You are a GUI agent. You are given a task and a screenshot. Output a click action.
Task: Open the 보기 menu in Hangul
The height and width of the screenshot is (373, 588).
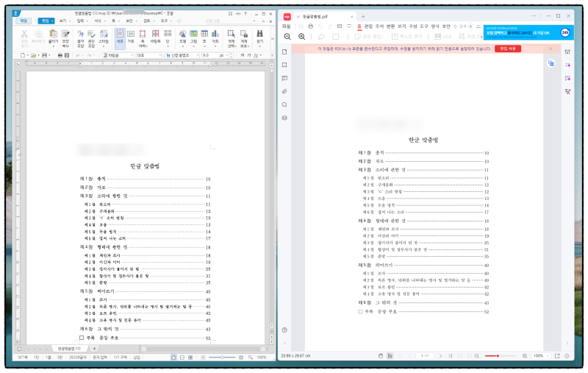pos(62,21)
